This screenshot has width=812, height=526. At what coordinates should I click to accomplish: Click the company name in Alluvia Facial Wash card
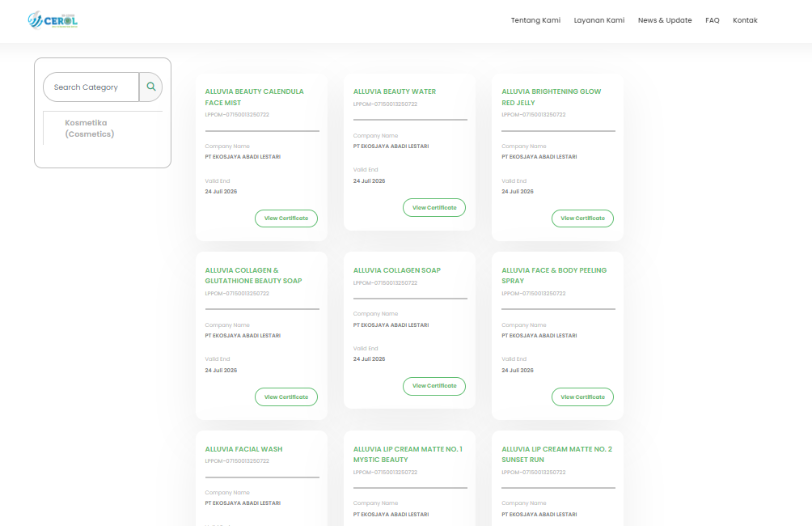(x=243, y=503)
